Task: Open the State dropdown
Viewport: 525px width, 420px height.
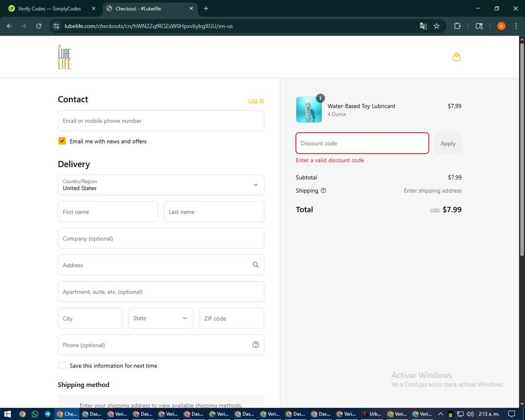Action: click(161, 318)
